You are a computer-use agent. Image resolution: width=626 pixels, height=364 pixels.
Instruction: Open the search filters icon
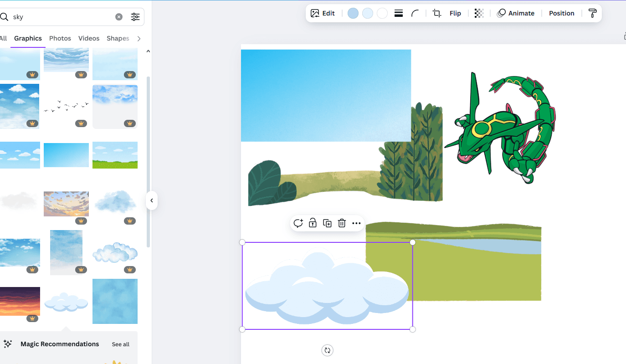click(135, 17)
